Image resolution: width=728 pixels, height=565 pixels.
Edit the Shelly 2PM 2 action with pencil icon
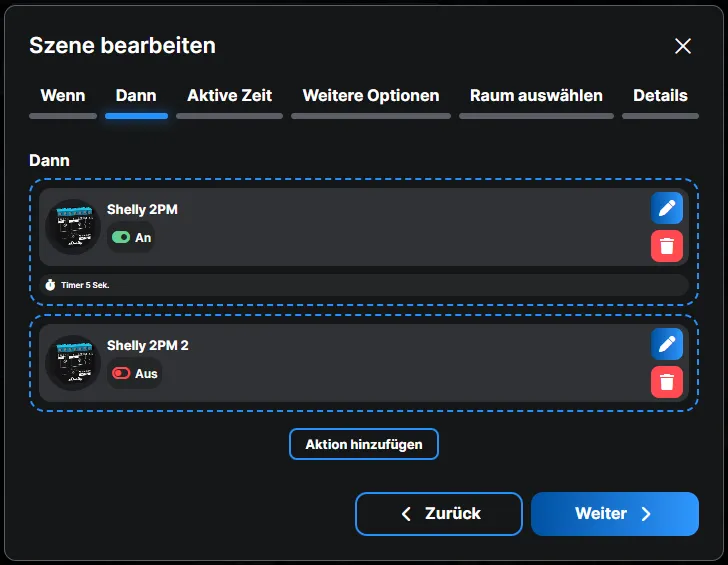[x=667, y=344]
